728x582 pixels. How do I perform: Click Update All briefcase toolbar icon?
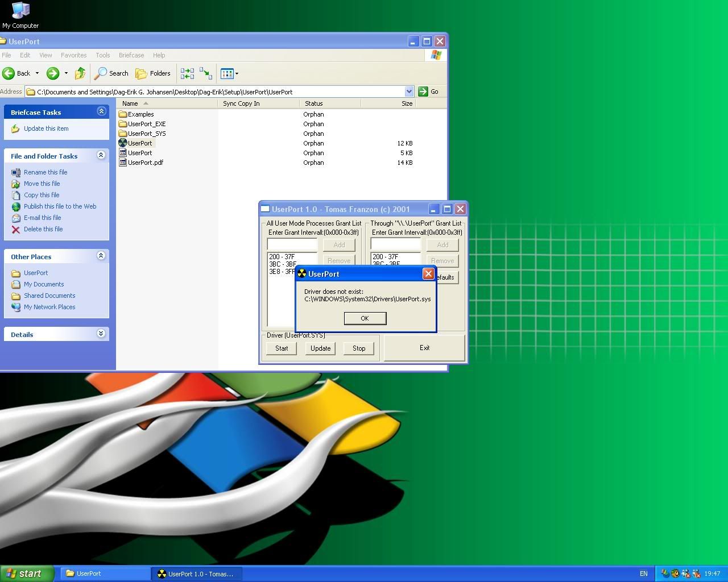tap(187, 73)
